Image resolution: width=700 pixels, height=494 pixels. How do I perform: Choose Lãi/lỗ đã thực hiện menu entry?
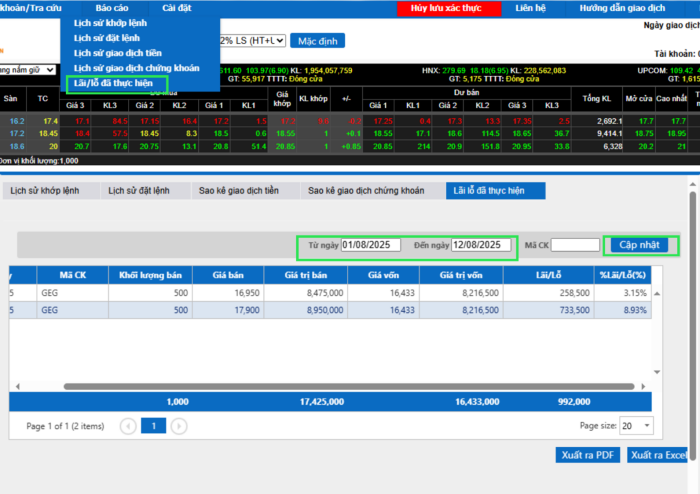[113, 83]
